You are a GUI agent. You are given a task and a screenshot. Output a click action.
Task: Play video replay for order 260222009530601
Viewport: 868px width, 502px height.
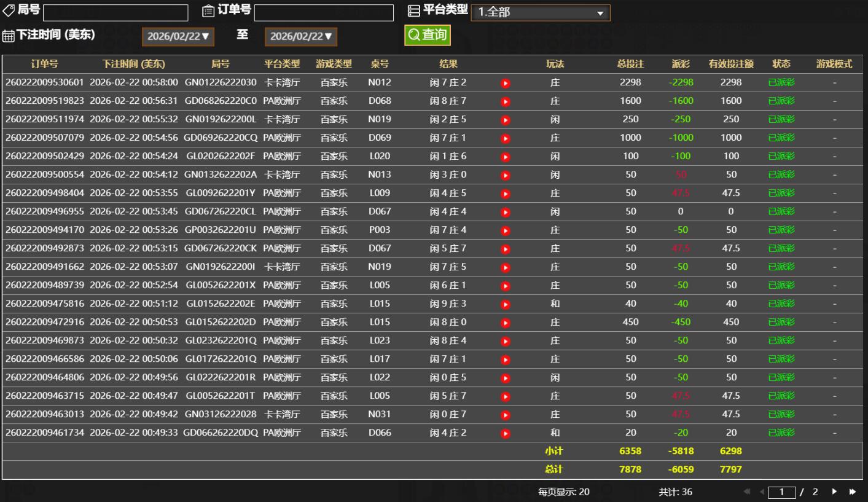(x=506, y=83)
